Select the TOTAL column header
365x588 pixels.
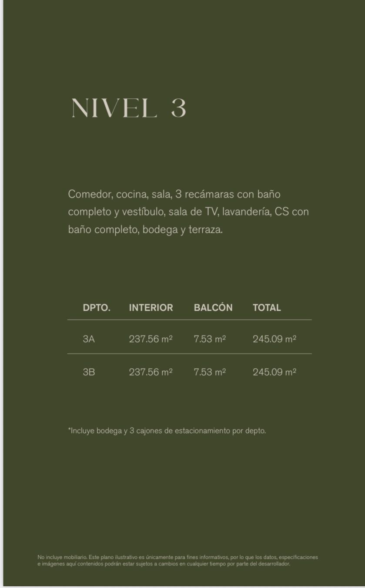(267, 308)
